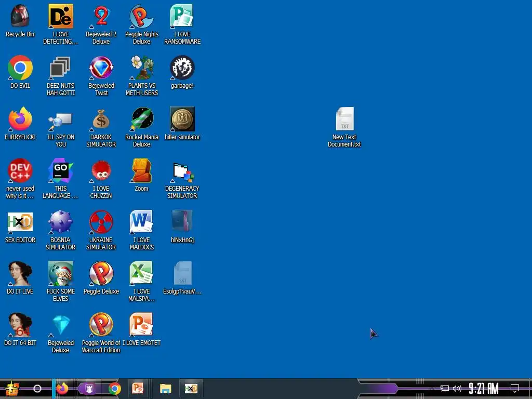The height and width of the screenshot is (399, 532).
Task: Open the notification action center
Action: point(515,389)
